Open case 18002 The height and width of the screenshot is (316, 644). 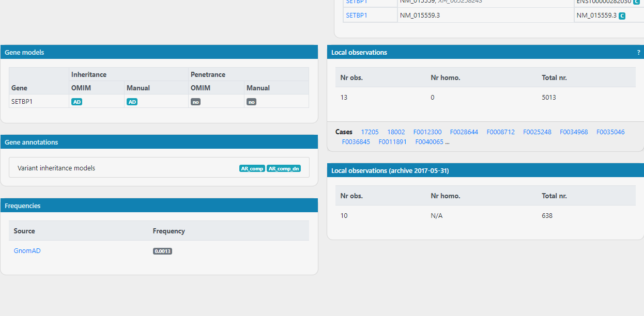tap(396, 132)
